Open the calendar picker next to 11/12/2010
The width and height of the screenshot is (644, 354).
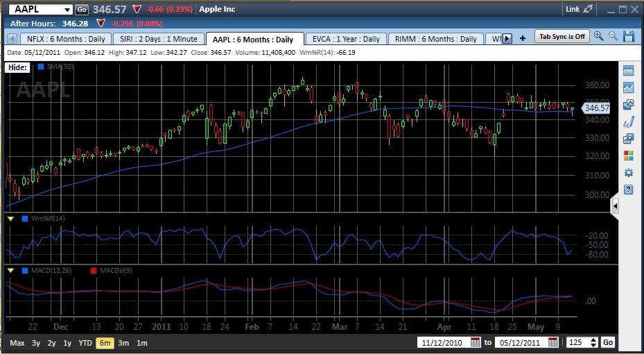click(x=475, y=342)
